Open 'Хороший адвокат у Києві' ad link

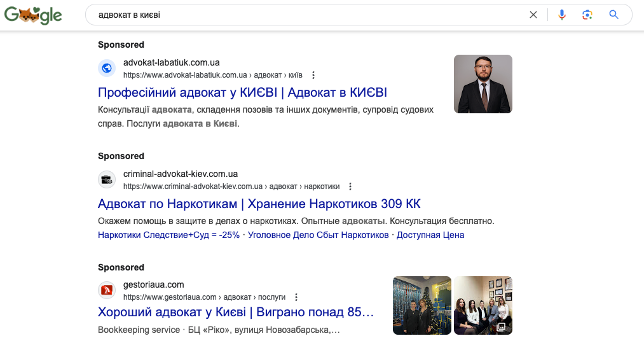coord(236,312)
